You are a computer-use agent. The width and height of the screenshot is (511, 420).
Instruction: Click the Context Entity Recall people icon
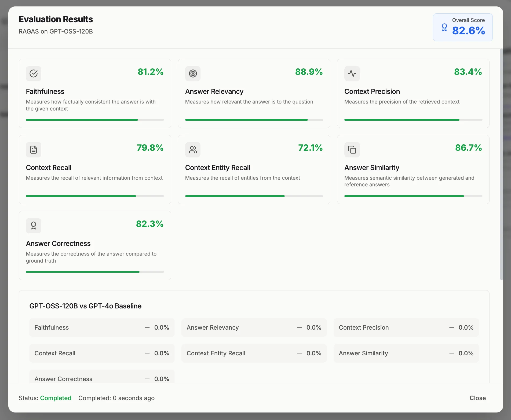tap(193, 150)
